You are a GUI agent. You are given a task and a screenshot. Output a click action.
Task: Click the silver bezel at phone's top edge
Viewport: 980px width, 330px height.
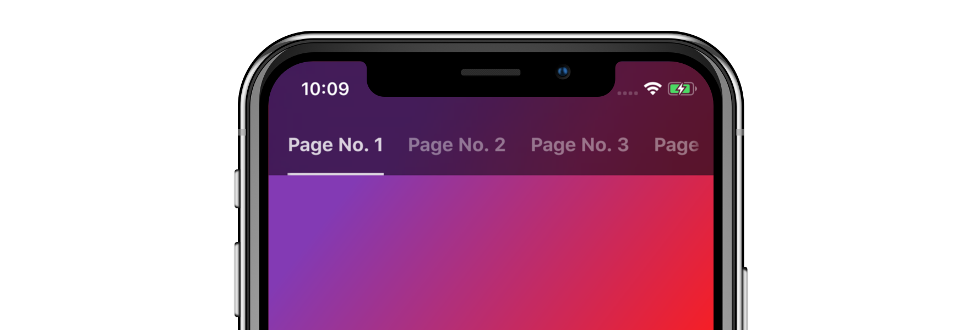click(491, 36)
